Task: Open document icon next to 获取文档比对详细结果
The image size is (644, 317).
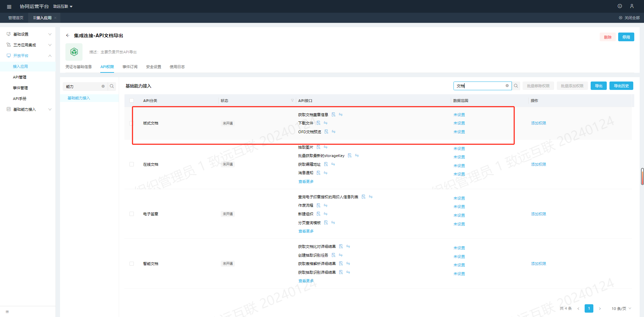Action: tap(341, 247)
